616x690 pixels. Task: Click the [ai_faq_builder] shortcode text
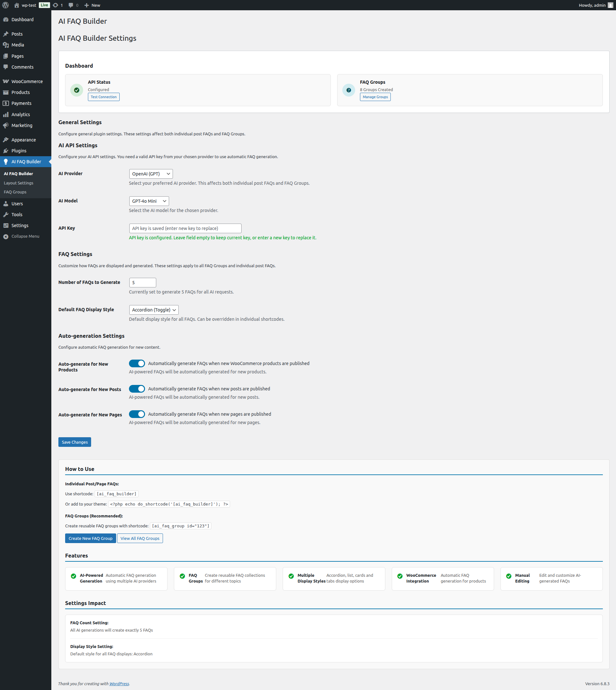pyautogui.click(x=116, y=494)
